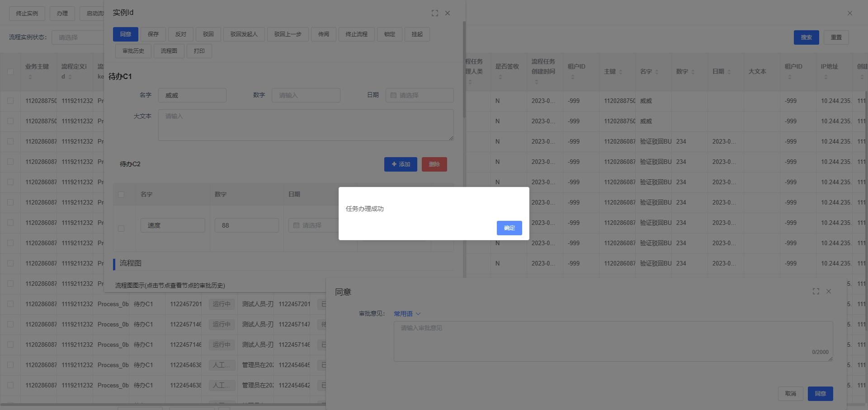Click the sort icon on 业务主键 column

30,77
